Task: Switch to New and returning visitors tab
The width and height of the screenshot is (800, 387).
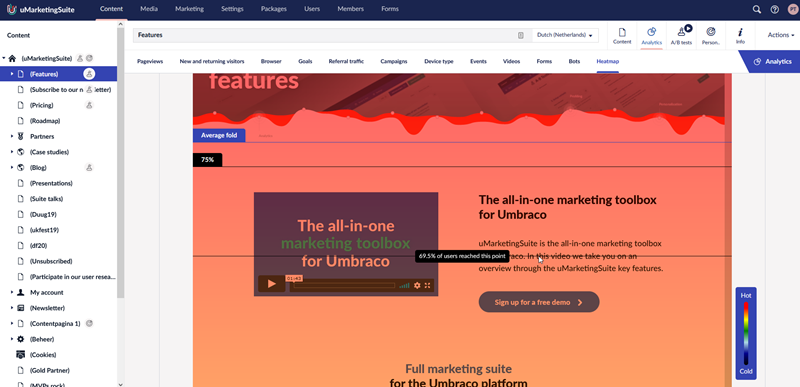Action: point(212,61)
